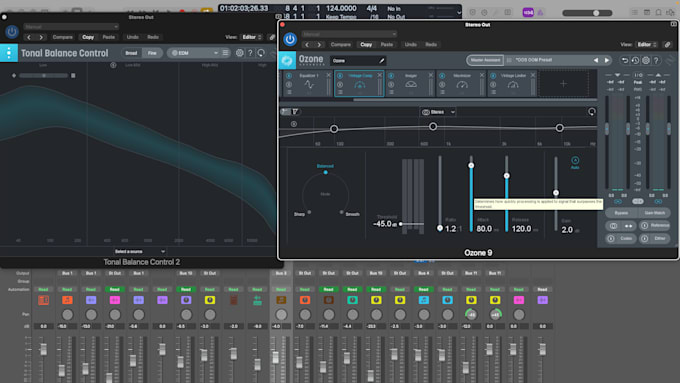The width and height of the screenshot is (680, 383).
Task: Toggle the Imager module power
Action: tap(391, 76)
